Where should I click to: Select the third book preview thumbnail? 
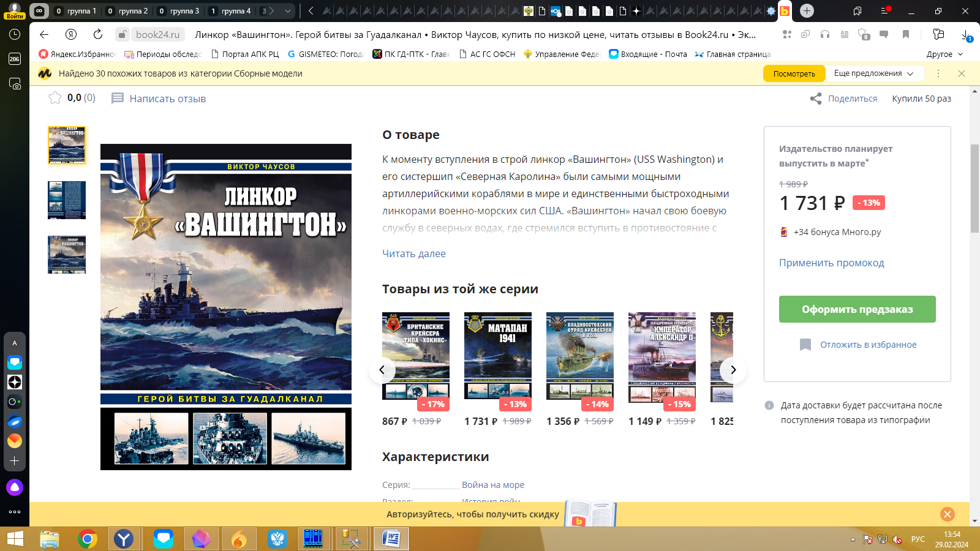pyautogui.click(x=67, y=255)
